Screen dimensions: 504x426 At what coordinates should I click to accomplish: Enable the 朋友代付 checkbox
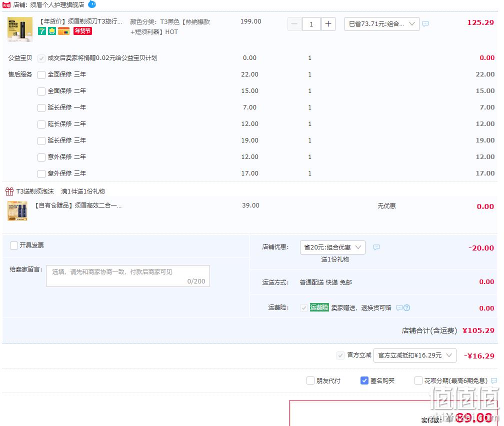tap(310, 380)
